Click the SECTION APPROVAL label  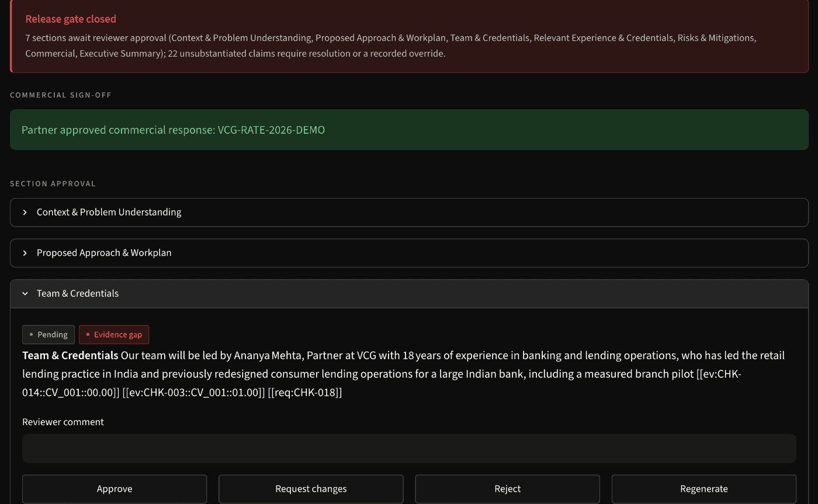pyautogui.click(x=53, y=184)
